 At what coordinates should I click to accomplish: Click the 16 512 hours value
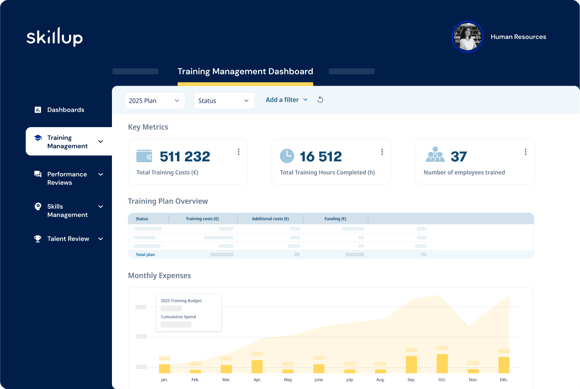pos(321,156)
